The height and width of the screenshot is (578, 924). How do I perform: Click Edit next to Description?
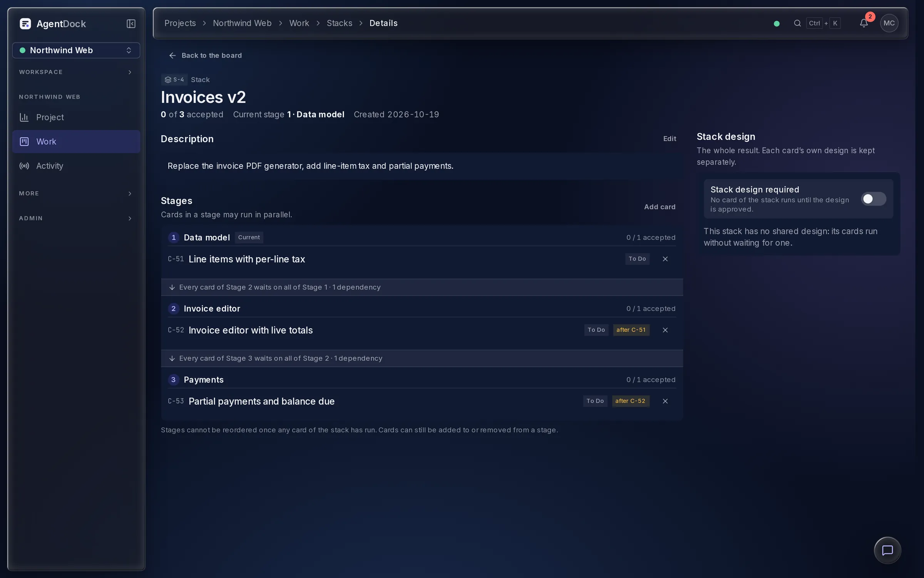[x=670, y=139]
